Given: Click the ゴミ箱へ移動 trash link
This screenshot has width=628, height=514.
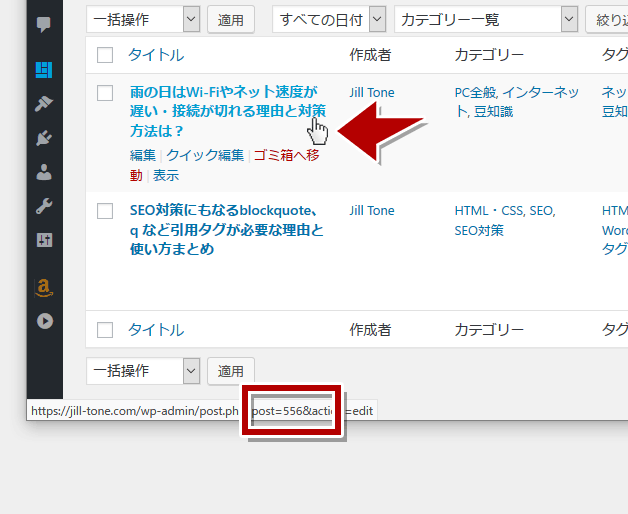Looking at the screenshot, I should pos(286,155).
